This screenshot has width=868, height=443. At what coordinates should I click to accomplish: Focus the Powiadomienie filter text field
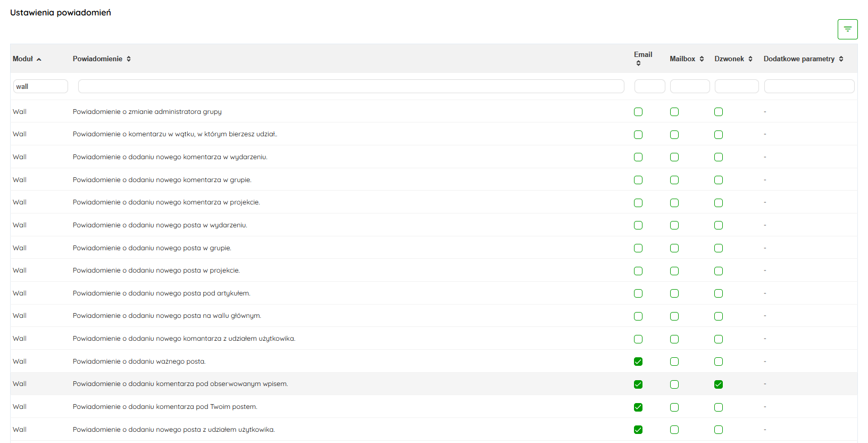click(x=351, y=86)
